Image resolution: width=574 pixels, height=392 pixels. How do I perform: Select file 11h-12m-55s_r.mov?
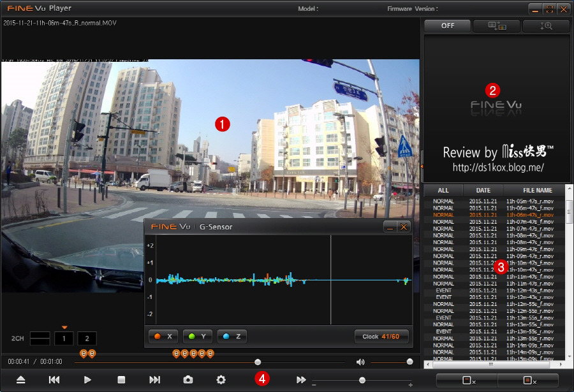pos(494,311)
